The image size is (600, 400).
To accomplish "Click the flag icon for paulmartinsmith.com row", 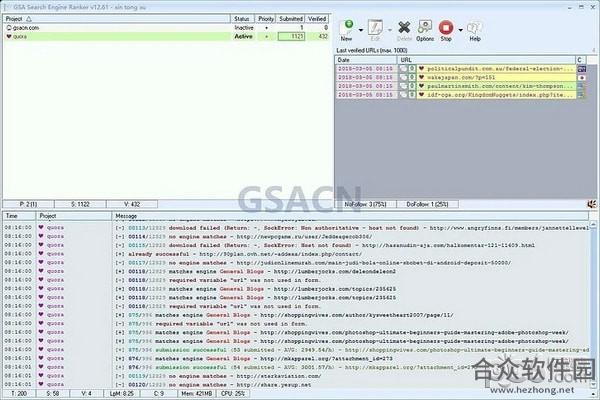I will coord(580,86).
